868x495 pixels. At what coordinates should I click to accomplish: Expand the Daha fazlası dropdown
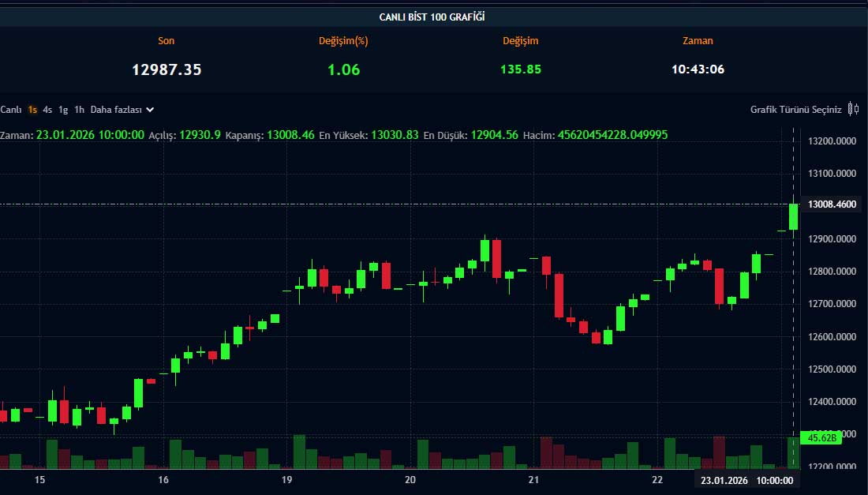(x=115, y=110)
